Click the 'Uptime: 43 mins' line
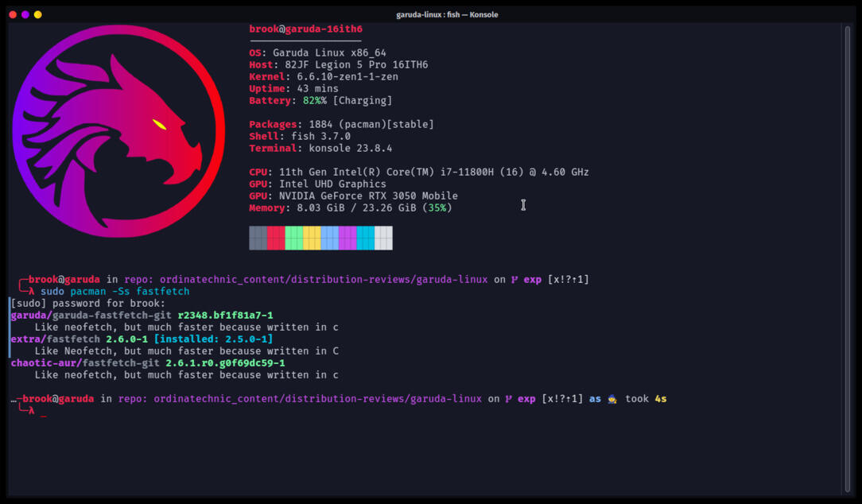 point(293,88)
